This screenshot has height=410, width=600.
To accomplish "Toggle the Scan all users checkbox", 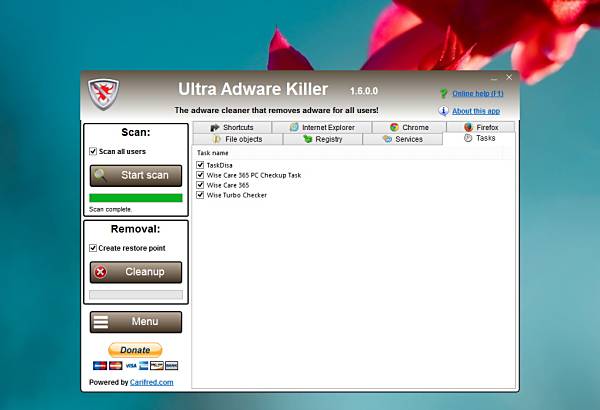I will coord(93,151).
